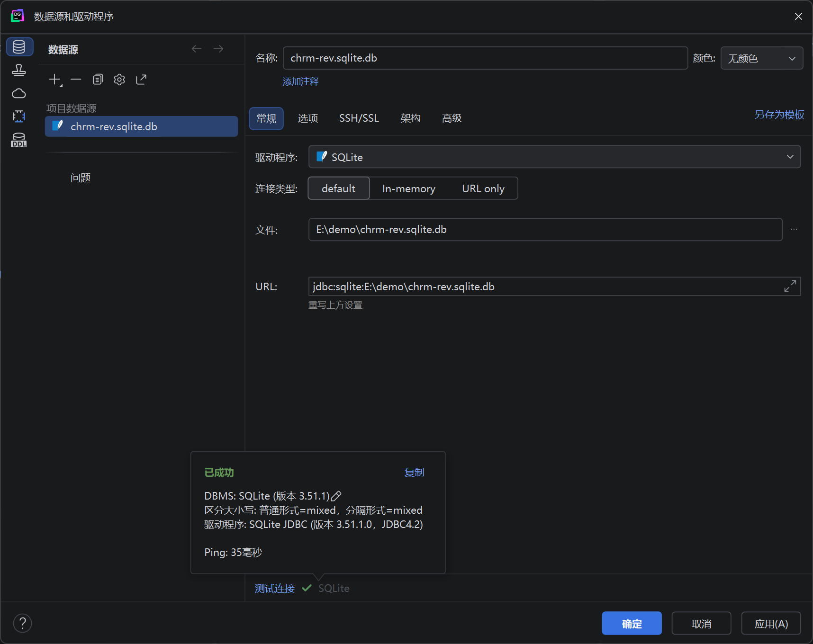Select In-memory connection type

tap(409, 188)
